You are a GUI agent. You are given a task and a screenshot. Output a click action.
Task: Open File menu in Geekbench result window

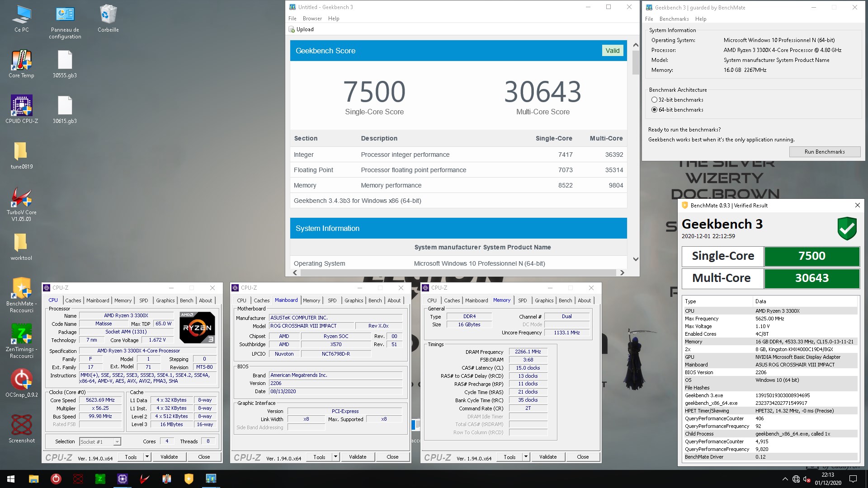click(292, 19)
